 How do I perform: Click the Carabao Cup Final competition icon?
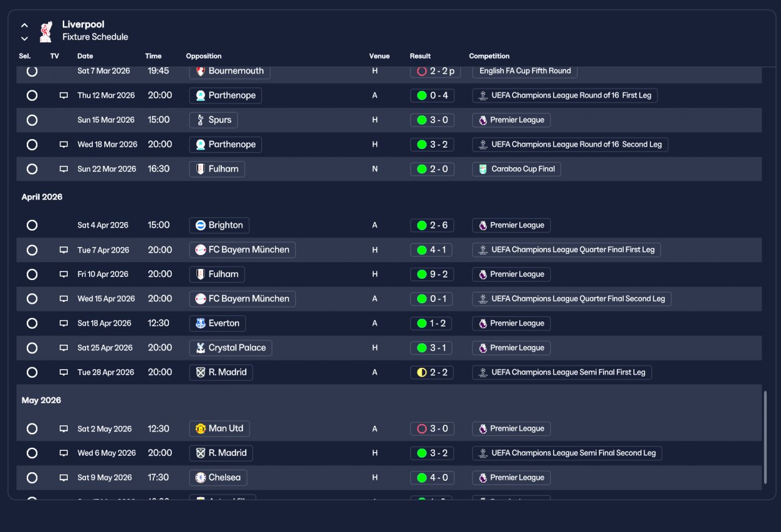click(x=483, y=169)
